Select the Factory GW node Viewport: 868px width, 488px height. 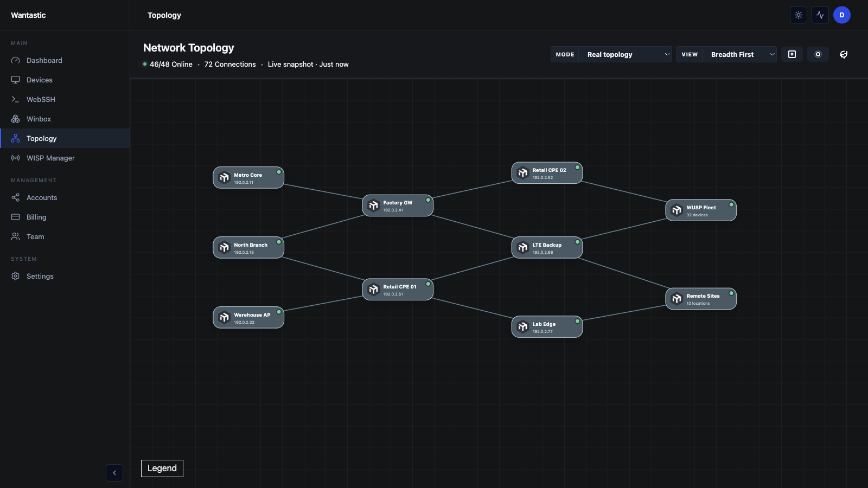click(x=398, y=206)
